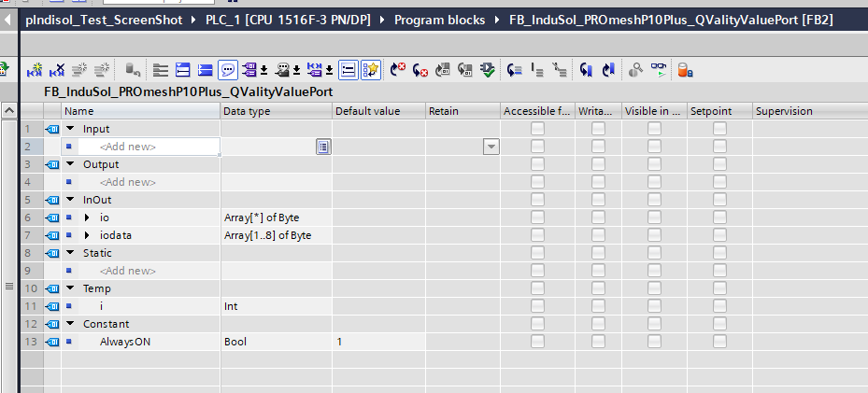
Task: Toggle favorites star icon in toolbar
Action: 370,70
